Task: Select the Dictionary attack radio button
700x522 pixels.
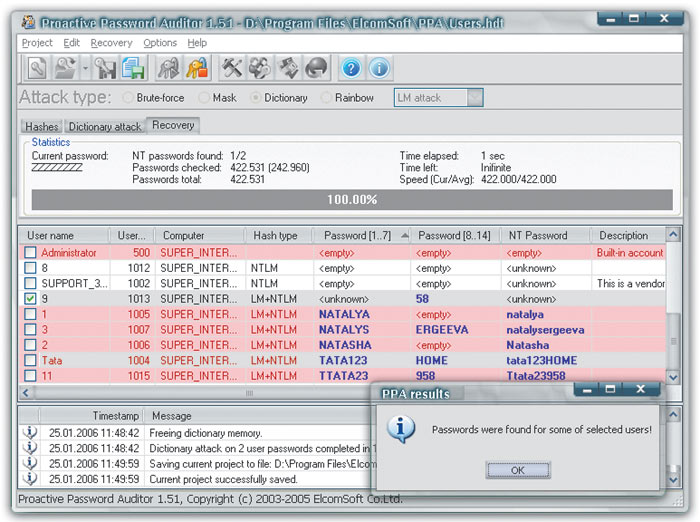Action: (x=255, y=97)
